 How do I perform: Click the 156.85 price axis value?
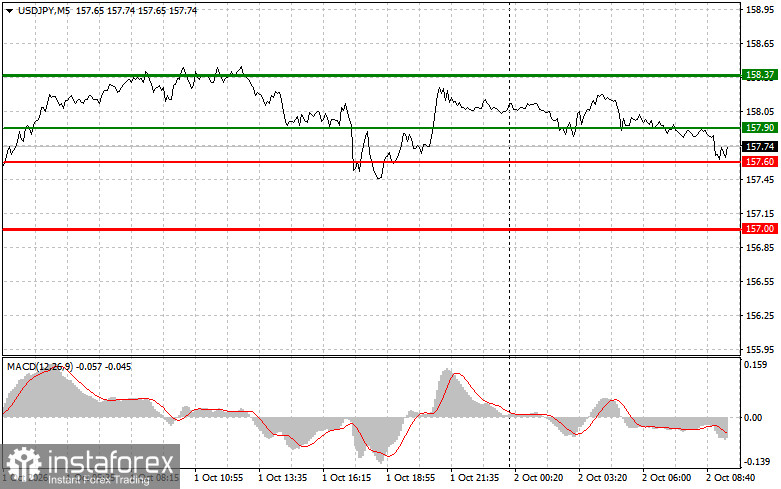point(760,247)
